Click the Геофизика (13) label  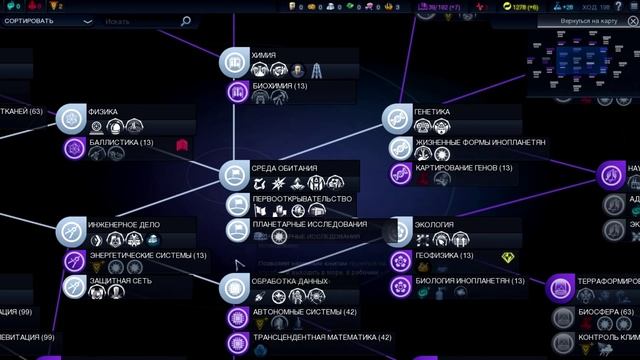coord(444,256)
